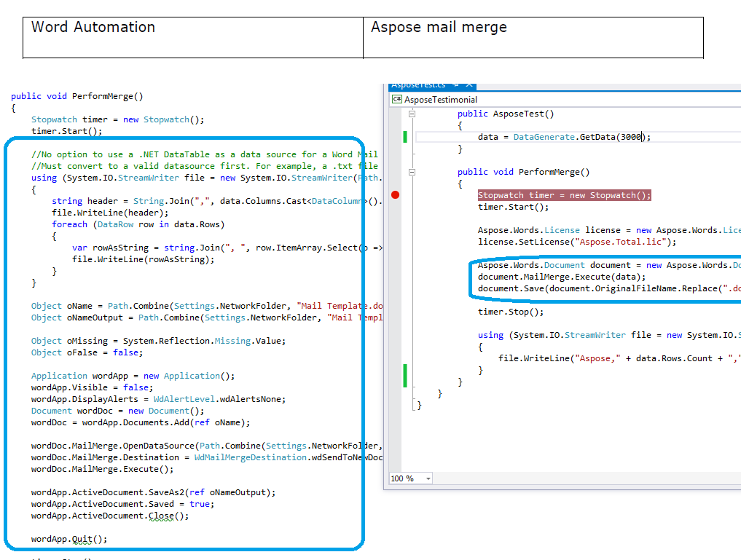Click file.WriteLine(header); line
Image resolution: width=741 pixels, height=560 pixels.
tap(110, 213)
